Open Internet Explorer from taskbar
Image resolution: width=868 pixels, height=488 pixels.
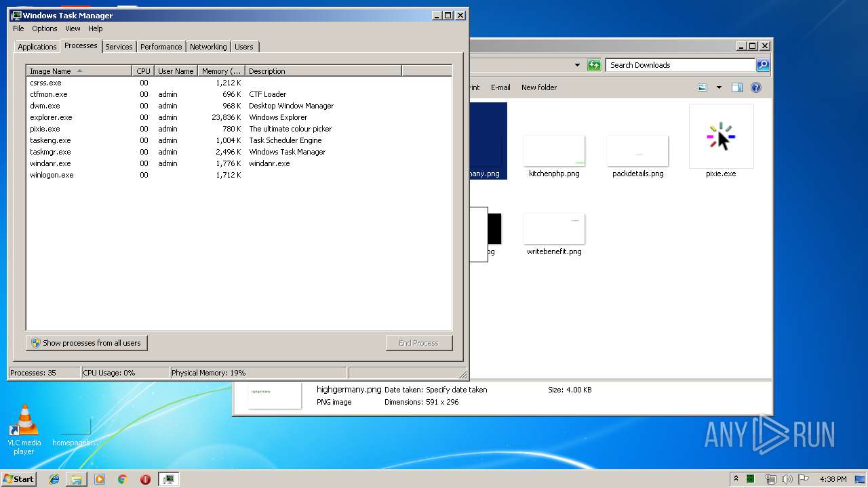pos(55,479)
